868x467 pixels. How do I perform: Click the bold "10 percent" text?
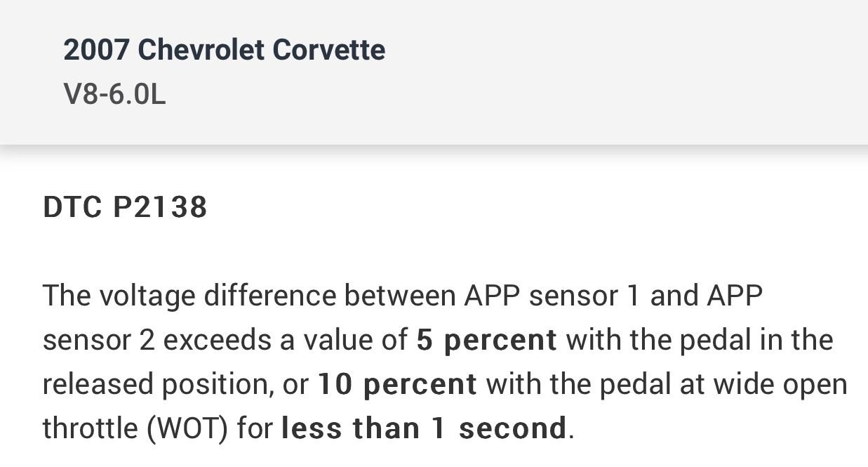(x=397, y=384)
